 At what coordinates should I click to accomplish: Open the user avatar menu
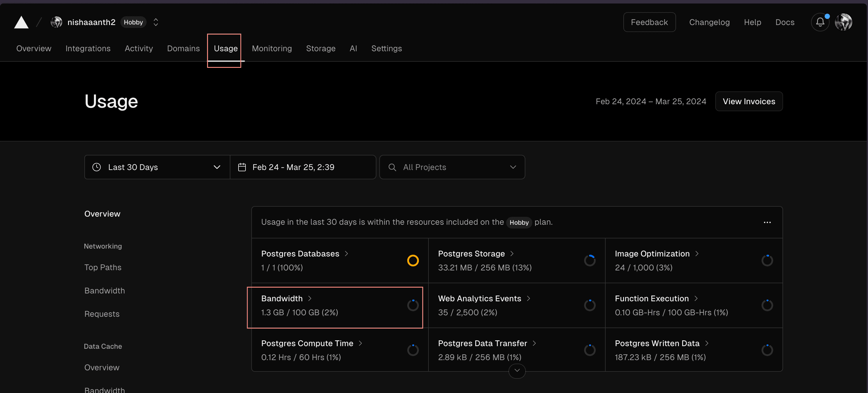tap(843, 22)
